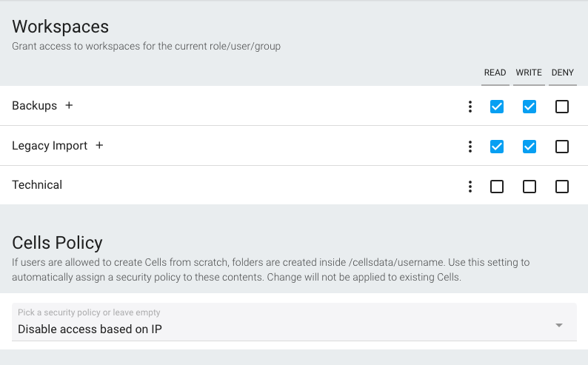Expand the security policy dropdown arrow
The image size is (588, 365).
click(559, 325)
